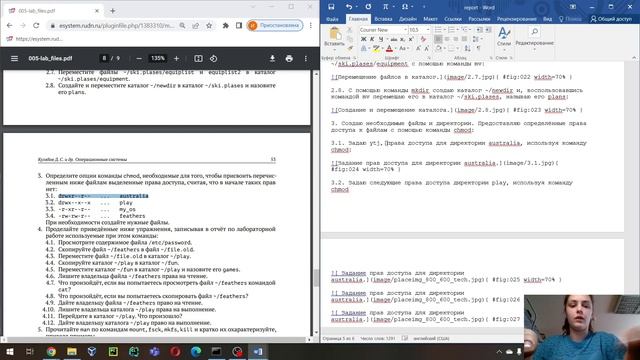The height and width of the screenshot is (360, 640).
Task: Toggle superscript formatting
Action: pos(411,39)
